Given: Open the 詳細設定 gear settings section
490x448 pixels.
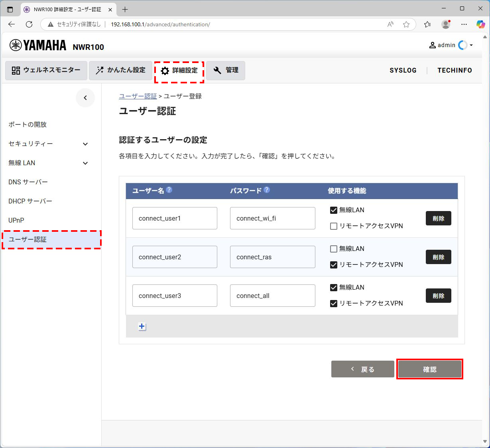Looking at the screenshot, I should (x=179, y=71).
